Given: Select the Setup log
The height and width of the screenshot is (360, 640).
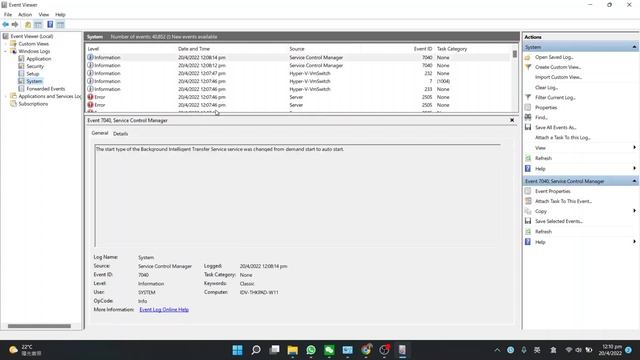Looking at the screenshot, I should (33, 74).
